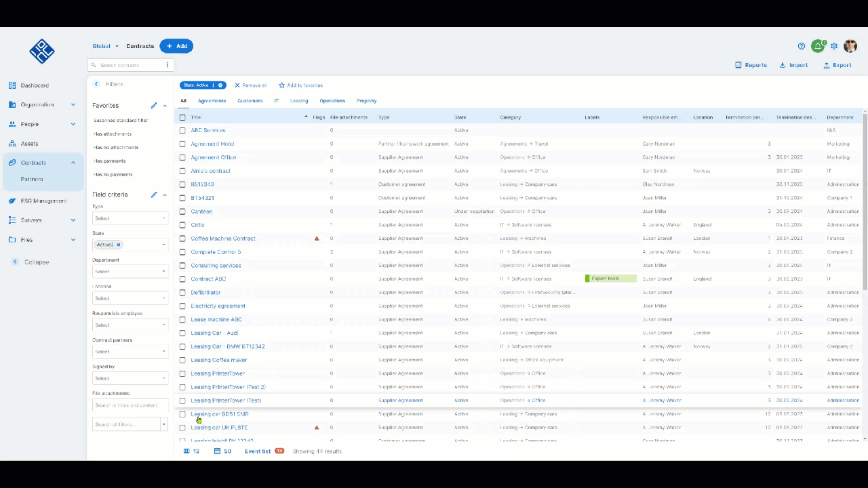Click the flag warning on Leasing car UK PL8TE
Image resolution: width=868 pixels, height=488 pixels.
[317, 428]
